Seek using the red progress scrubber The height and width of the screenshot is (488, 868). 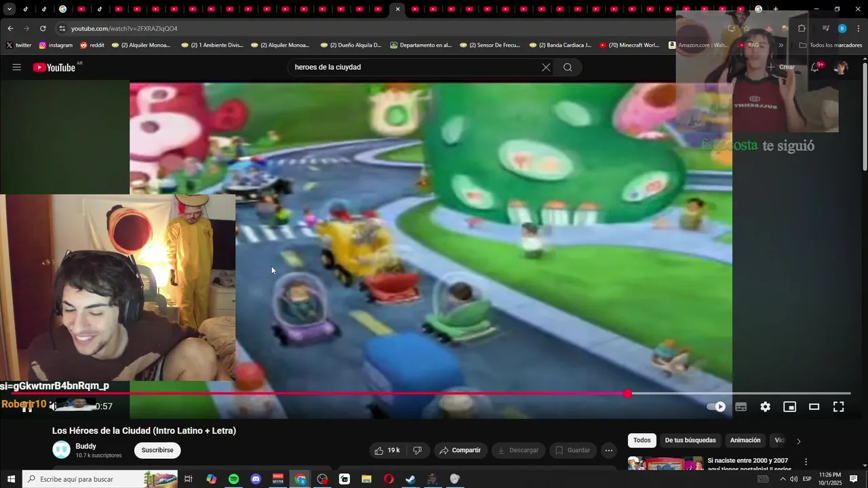pos(628,393)
